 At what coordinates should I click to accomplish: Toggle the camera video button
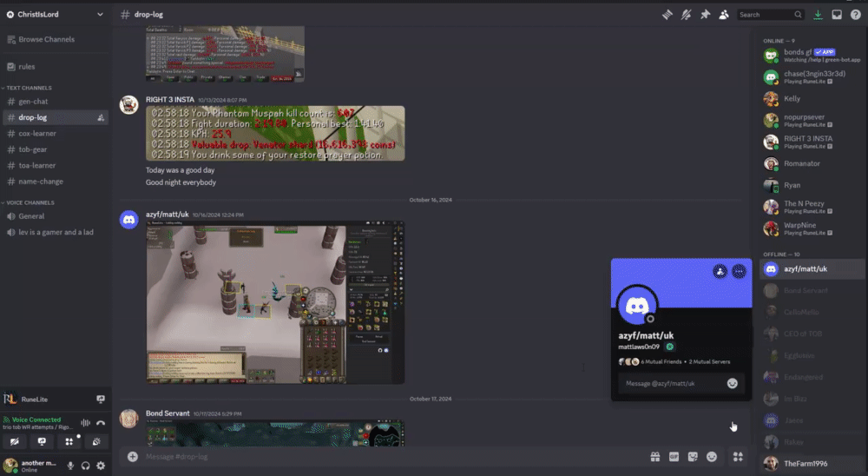(x=15, y=441)
